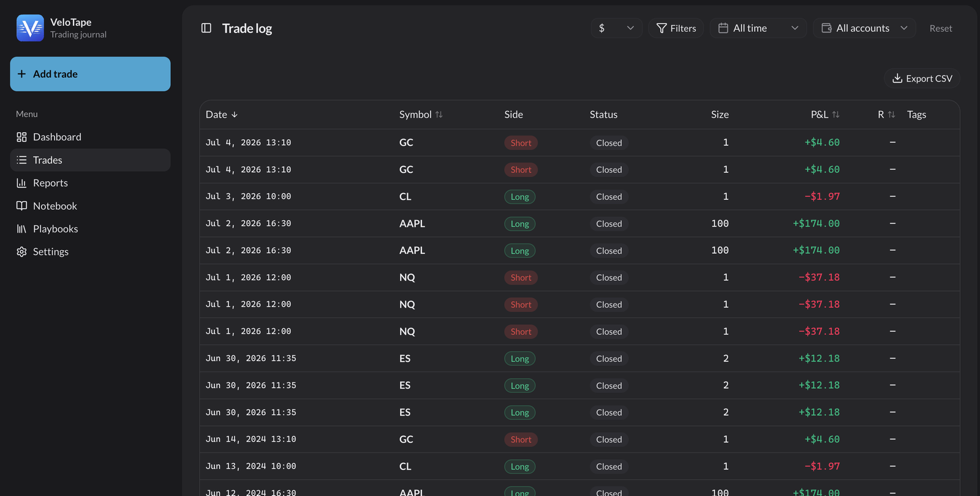Click the CL symbol on Jun 13, 2024
Image resolution: width=980 pixels, height=496 pixels.
tap(405, 467)
